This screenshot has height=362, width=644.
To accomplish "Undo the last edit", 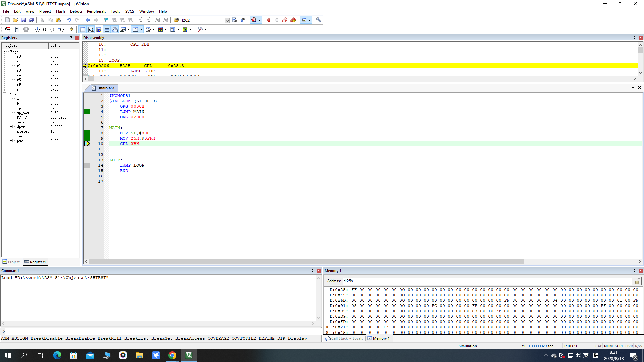I will [69, 20].
